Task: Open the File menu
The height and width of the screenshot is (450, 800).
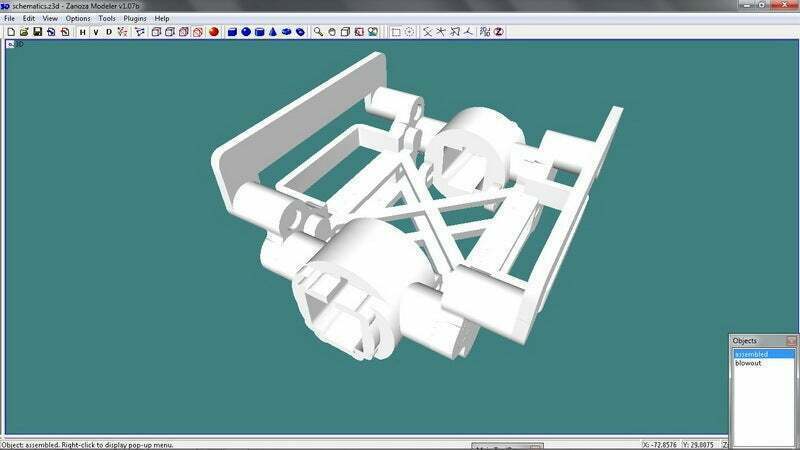Action: tap(9, 18)
